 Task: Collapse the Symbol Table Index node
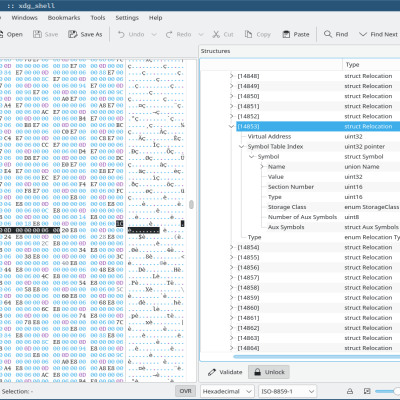[241, 147]
